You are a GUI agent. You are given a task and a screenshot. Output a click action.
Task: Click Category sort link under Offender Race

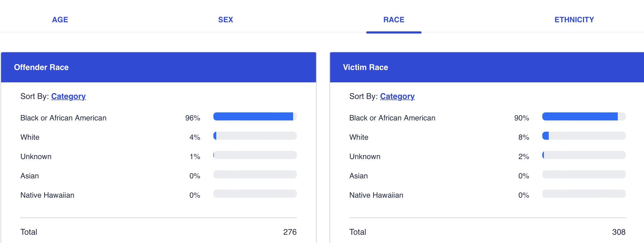(x=68, y=96)
